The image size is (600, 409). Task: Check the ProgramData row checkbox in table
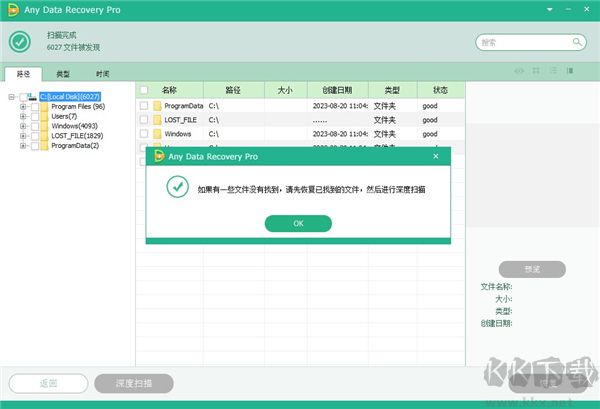point(144,106)
